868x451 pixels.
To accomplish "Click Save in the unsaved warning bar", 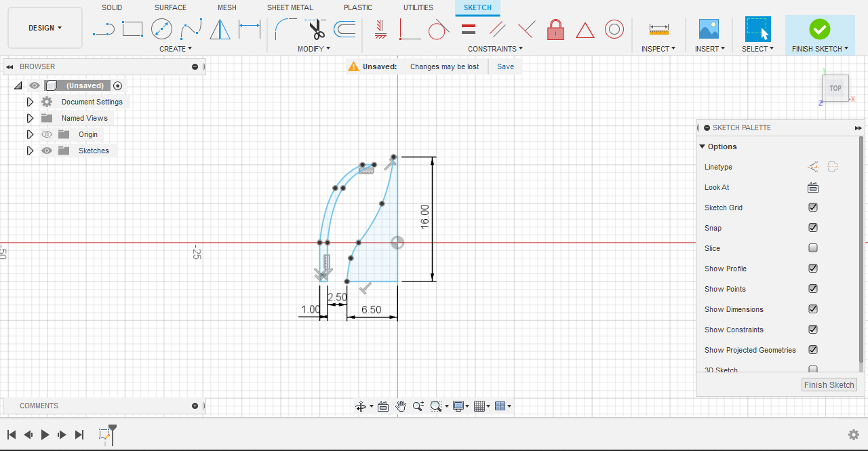I will point(505,66).
